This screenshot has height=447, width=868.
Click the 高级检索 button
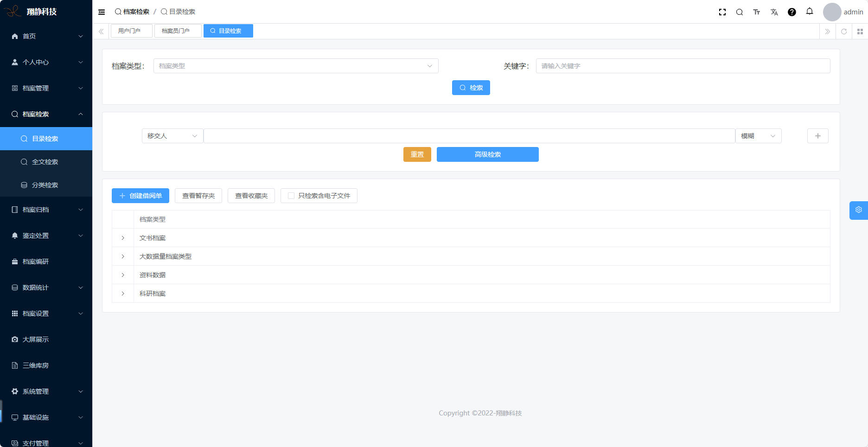point(487,154)
